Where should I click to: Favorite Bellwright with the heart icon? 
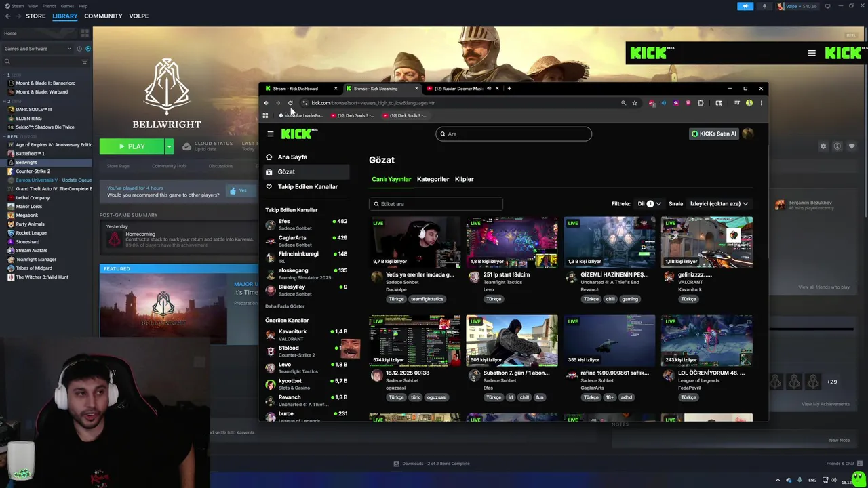[852, 146]
